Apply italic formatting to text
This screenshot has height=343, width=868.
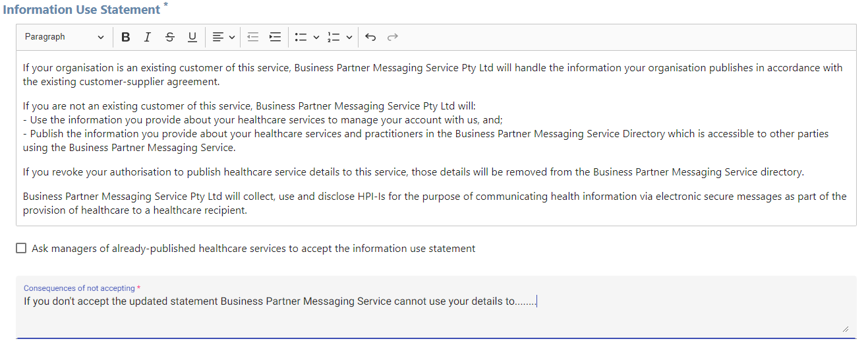(x=148, y=38)
